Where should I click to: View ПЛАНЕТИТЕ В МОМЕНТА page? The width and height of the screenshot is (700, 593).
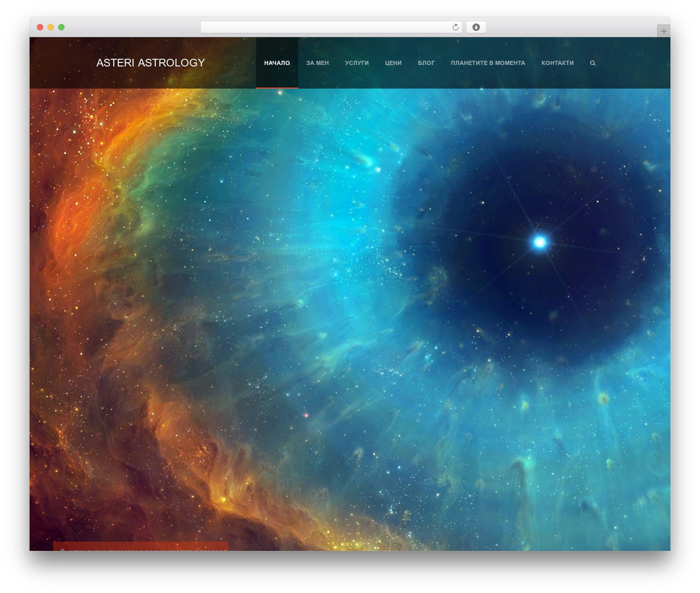coord(488,63)
